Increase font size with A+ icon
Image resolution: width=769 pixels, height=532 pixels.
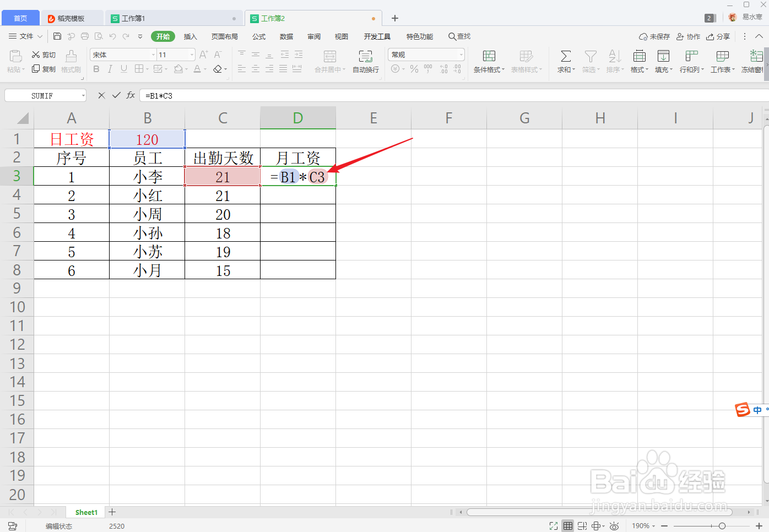point(204,55)
